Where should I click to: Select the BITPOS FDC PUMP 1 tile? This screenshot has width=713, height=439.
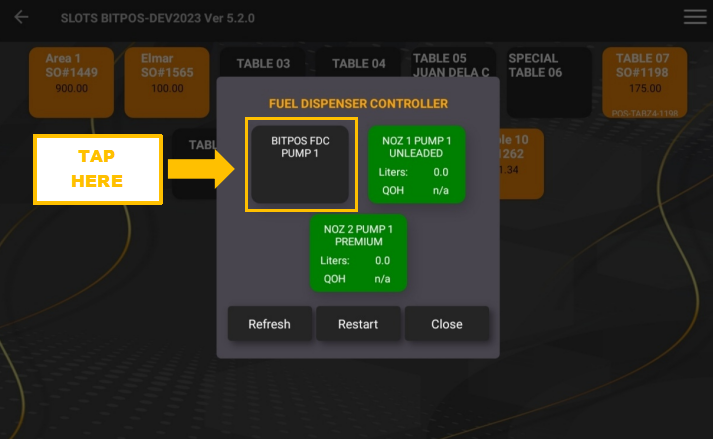pyautogui.click(x=300, y=164)
